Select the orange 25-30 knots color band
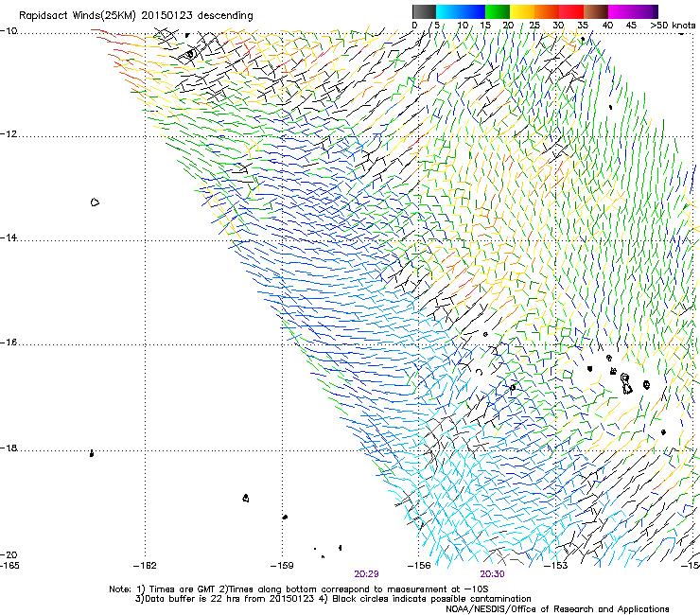Viewport: 700px width, 615px height. (547, 11)
